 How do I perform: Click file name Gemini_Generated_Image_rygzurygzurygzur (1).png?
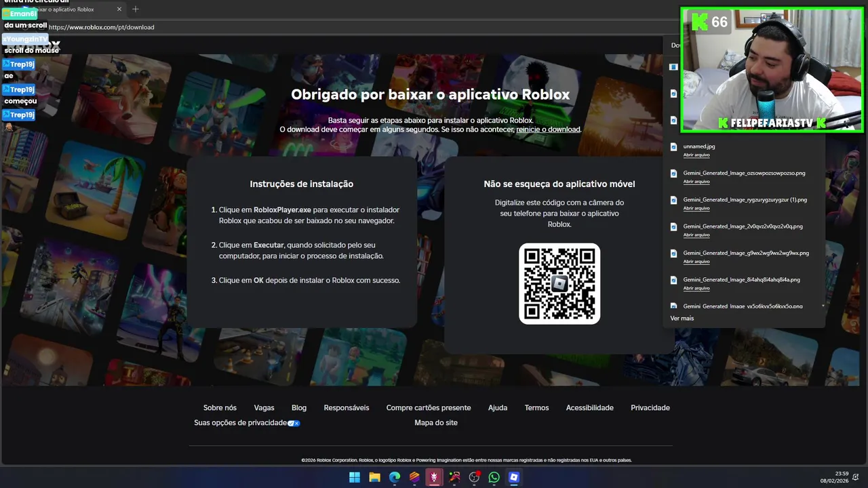[745, 200]
